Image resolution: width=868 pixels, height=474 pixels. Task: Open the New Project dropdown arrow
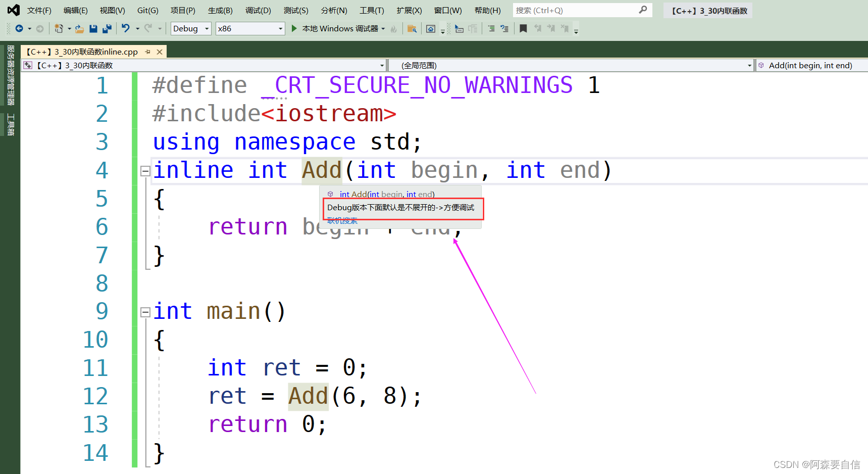coord(69,29)
